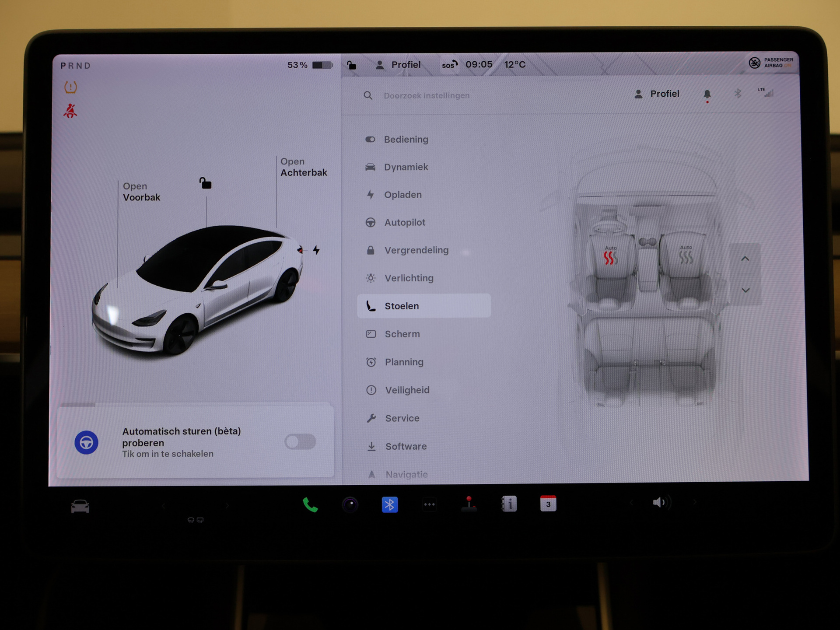
Task: Tap Open Voorbak to open frunk
Action: click(x=141, y=192)
